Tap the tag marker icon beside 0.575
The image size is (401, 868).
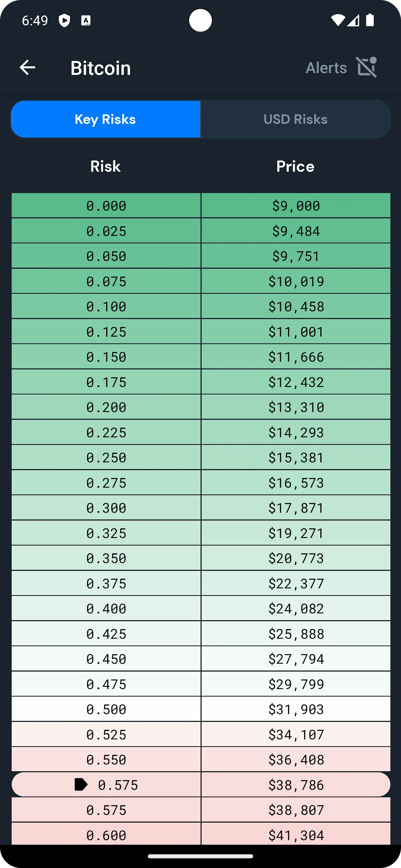pos(81,785)
